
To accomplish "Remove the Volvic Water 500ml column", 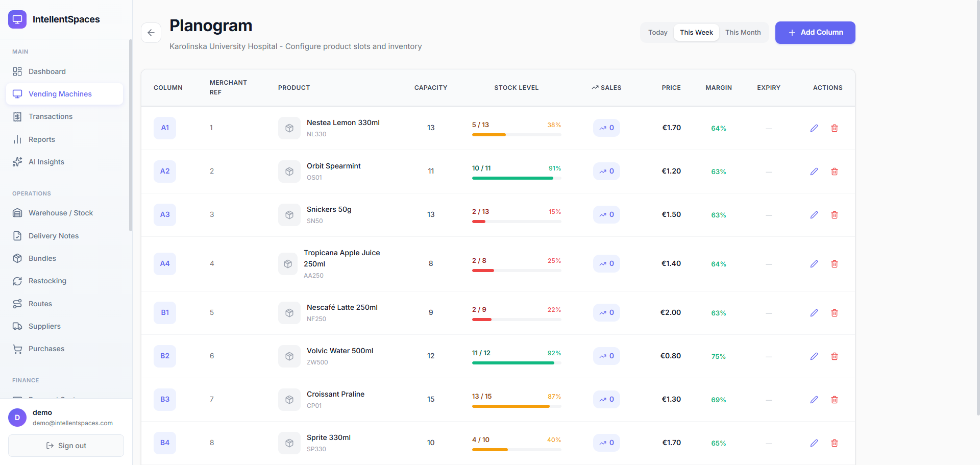I will click(835, 356).
